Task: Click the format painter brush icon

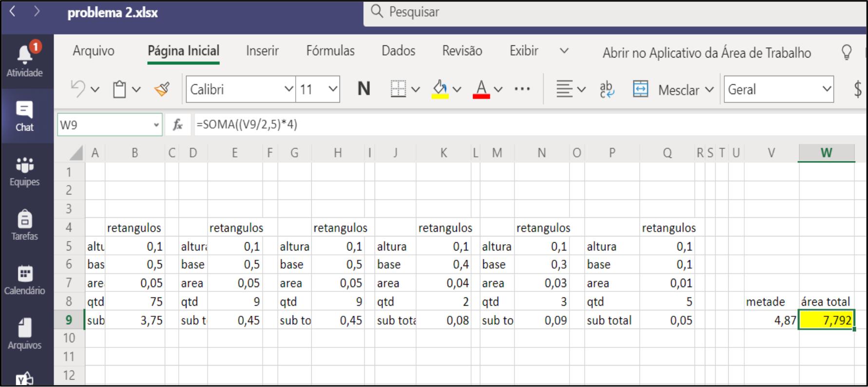Action: point(162,89)
